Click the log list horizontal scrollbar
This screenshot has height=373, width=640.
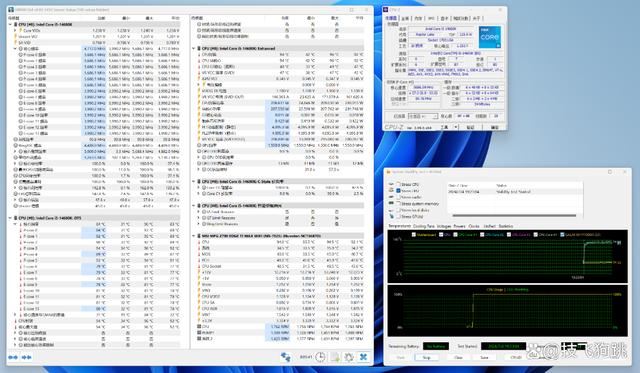[x=514, y=215]
